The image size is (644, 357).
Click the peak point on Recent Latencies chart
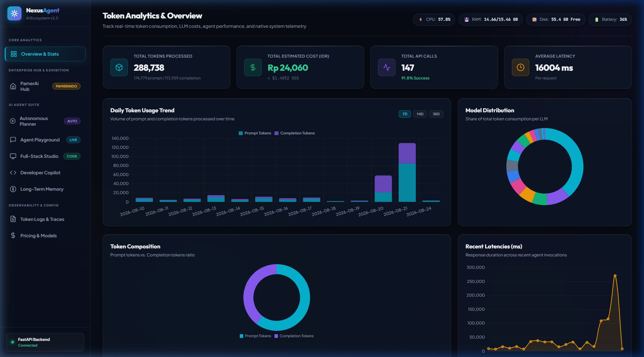point(615,276)
